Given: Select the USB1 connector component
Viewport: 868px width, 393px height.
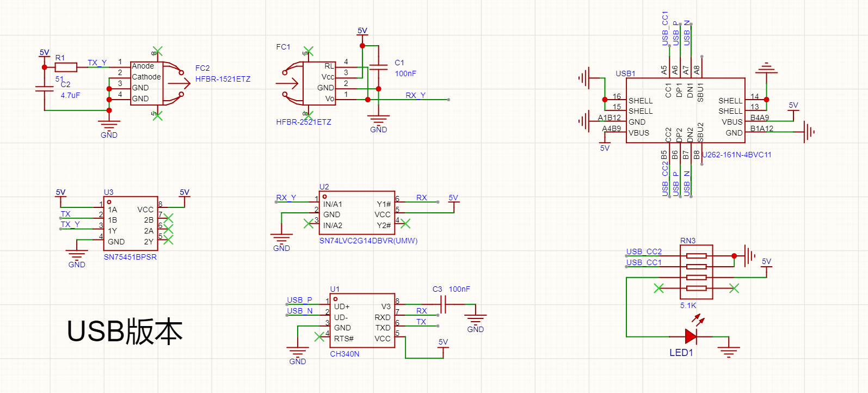Looking at the screenshot, I should coord(686,110).
